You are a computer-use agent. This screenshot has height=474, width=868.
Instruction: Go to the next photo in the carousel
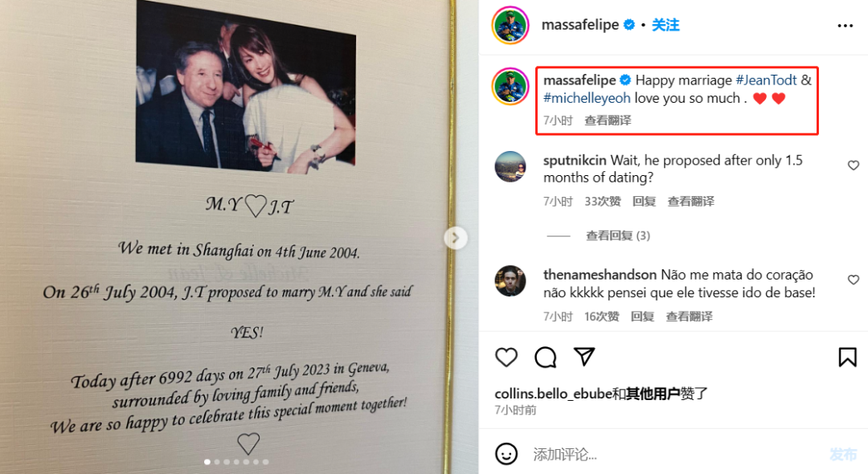[x=456, y=239]
